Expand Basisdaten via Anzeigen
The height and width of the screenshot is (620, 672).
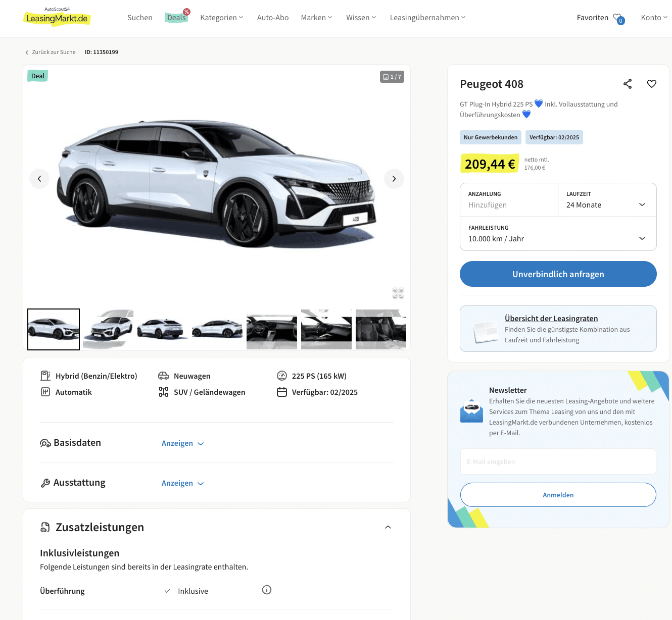click(182, 443)
